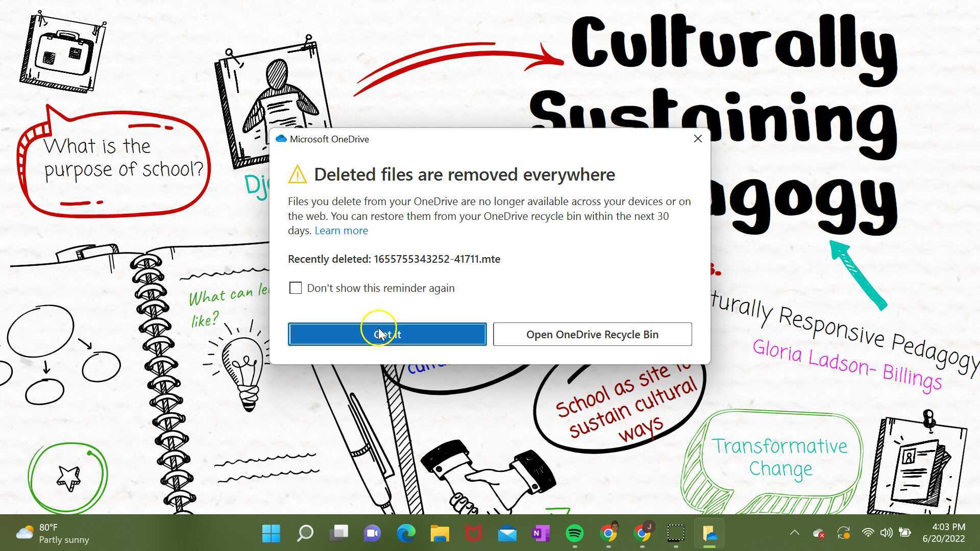Open Task View from the taskbar
Screen dimensions: 980x551
coord(338,534)
